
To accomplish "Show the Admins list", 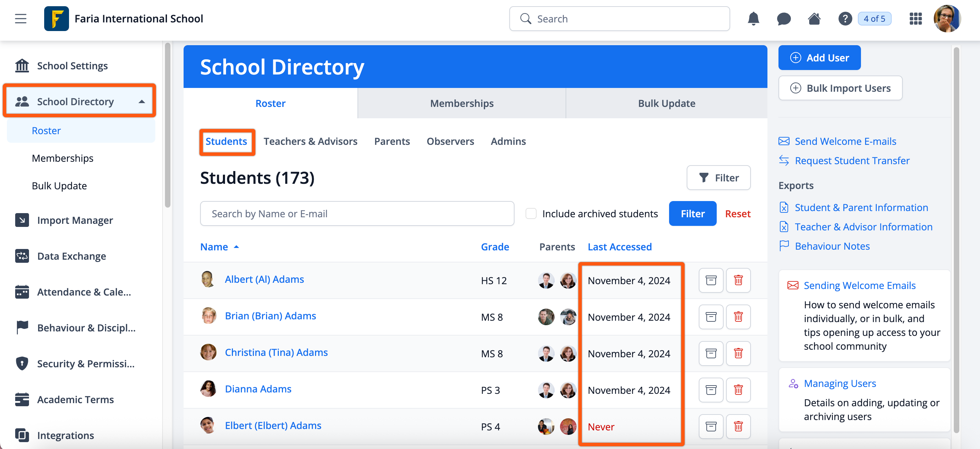I will pos(508,141).
